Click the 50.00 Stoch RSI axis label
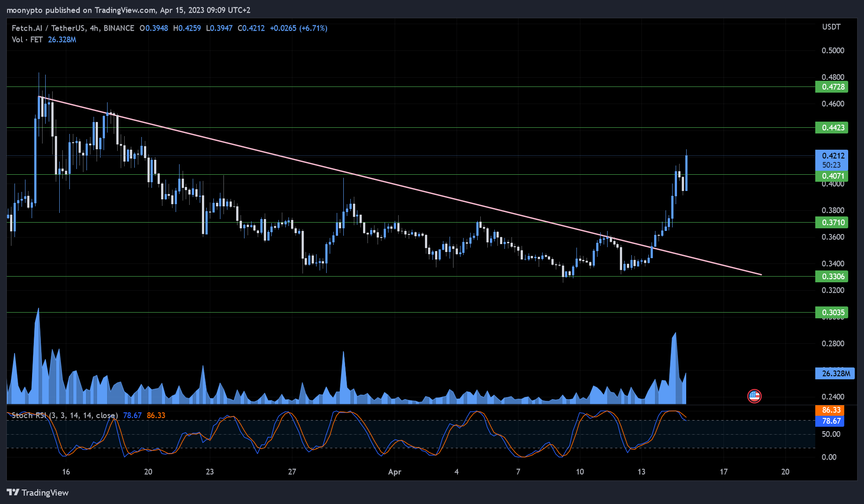The height and width of the screenshot is (504, 864). point(831,434)
